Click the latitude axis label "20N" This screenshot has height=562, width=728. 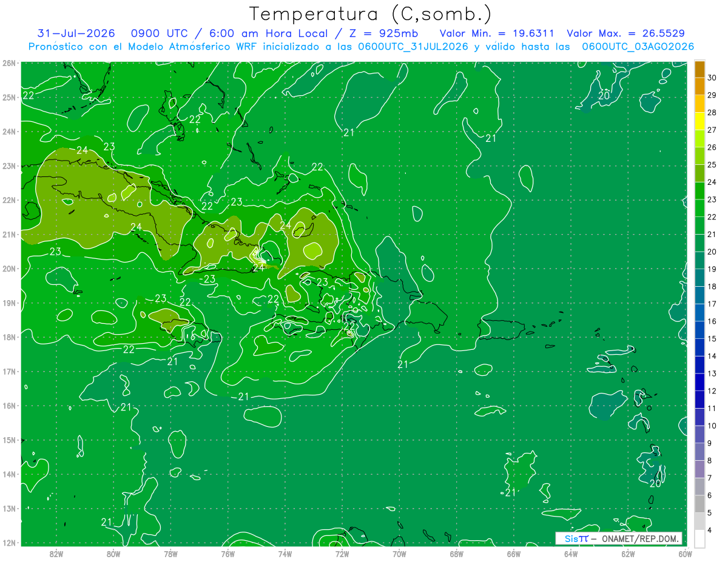pos(9,269)
